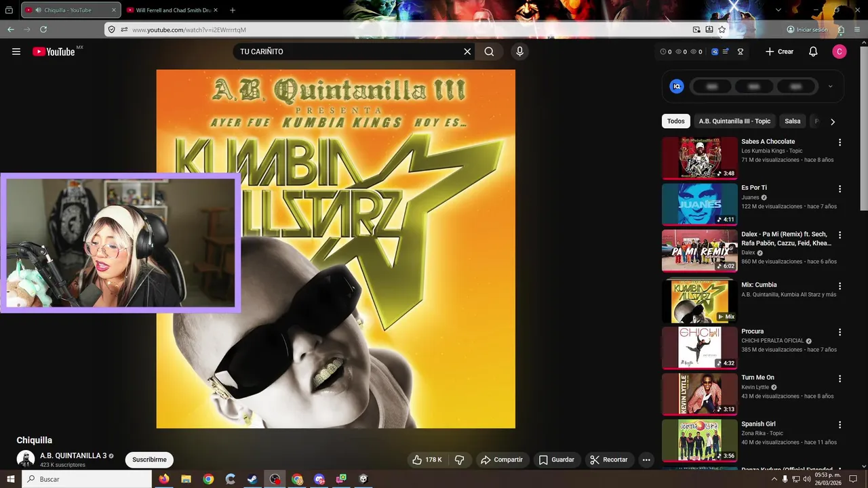Click the blue IQ extension icon in header
Viewport: 868px width, 488px height.
[x=715, y=52]
